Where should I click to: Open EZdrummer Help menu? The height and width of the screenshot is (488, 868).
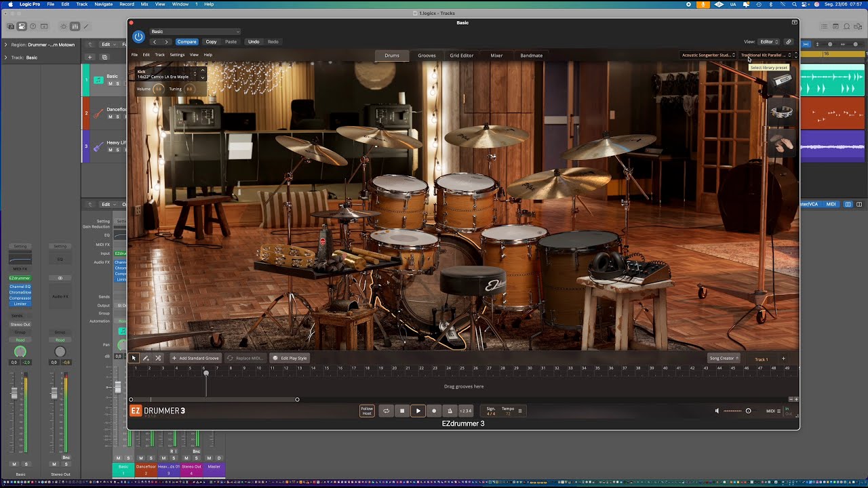coord(208,55)
